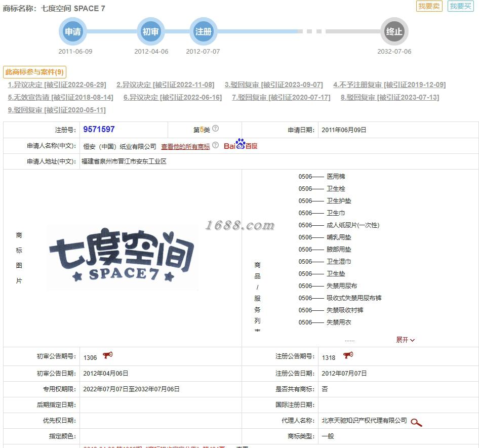Click trademark type value 一般
The width and height of the screenshot is (479, 448).
tap(328, 436)
